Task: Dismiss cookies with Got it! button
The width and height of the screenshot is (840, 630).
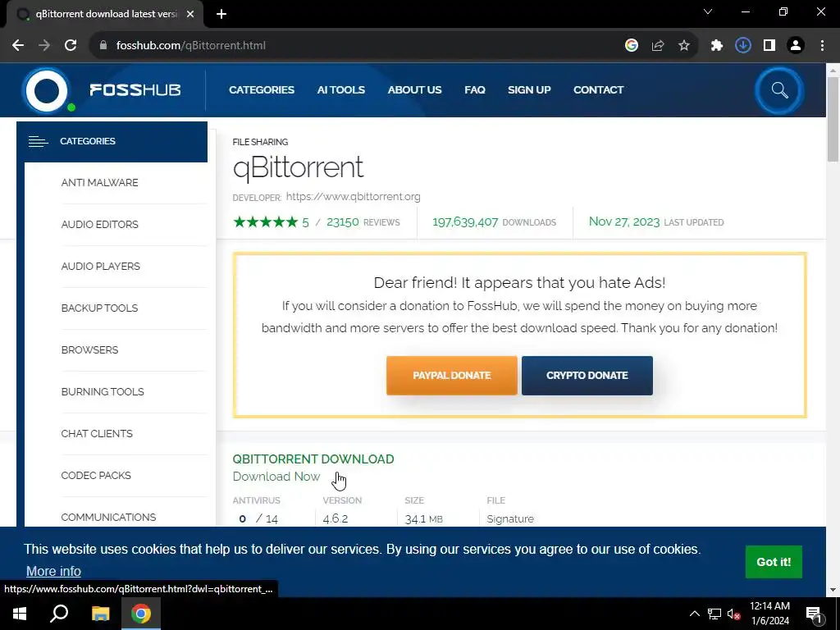Action: coord(774,562)
